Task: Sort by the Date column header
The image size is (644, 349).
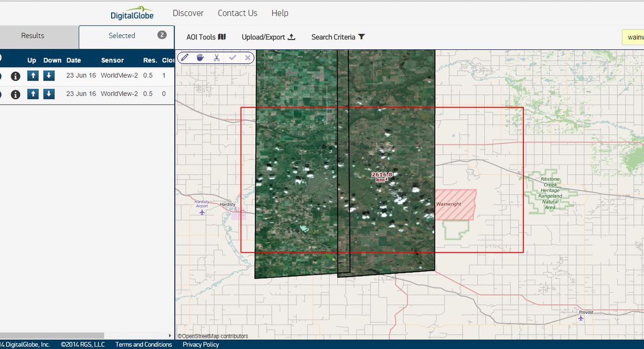Action: coord(74,61)
